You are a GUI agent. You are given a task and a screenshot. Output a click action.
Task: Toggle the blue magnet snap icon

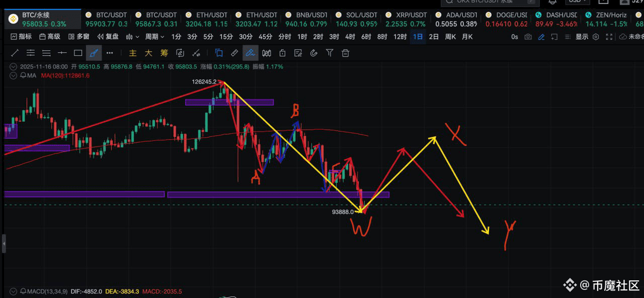(x=219, y=53)
